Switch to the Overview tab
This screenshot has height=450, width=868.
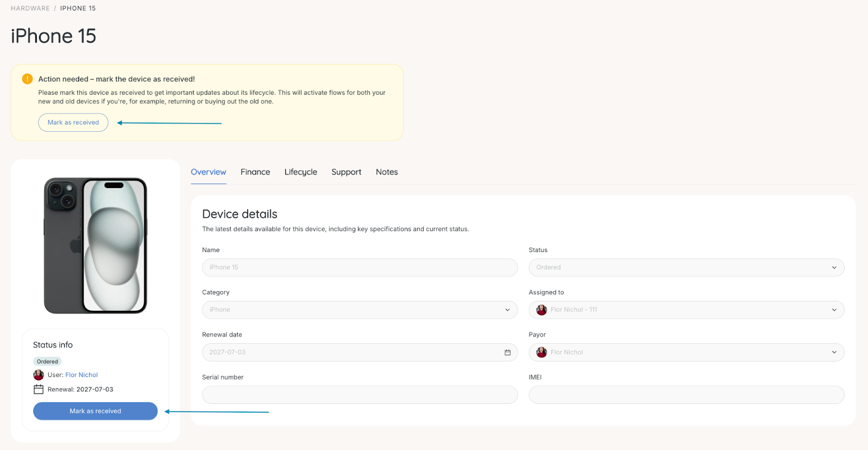click(x=208, y=172)
